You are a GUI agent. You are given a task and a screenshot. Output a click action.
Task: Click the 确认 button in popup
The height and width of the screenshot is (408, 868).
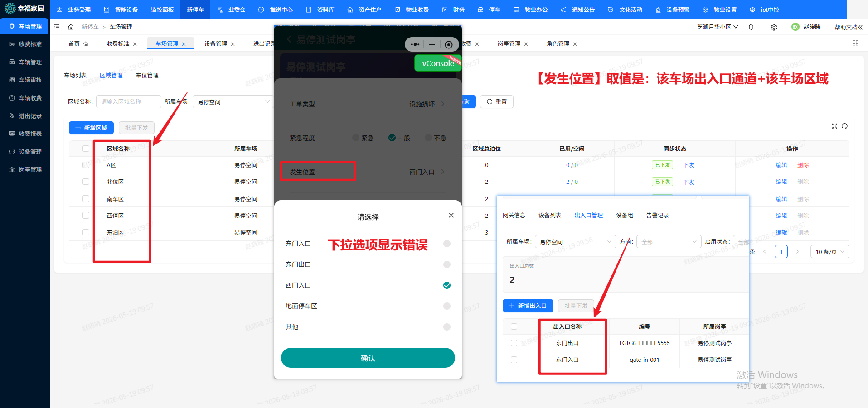click(368, 358)
